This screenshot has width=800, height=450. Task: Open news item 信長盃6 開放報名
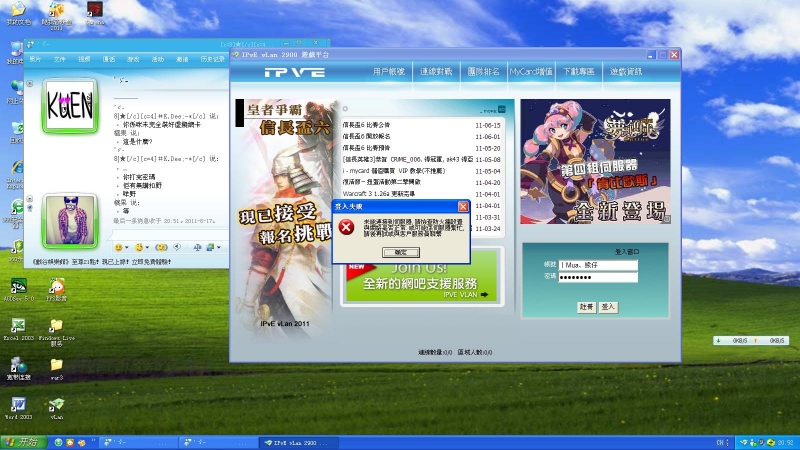pyautogui.click(x=366, y=137)
